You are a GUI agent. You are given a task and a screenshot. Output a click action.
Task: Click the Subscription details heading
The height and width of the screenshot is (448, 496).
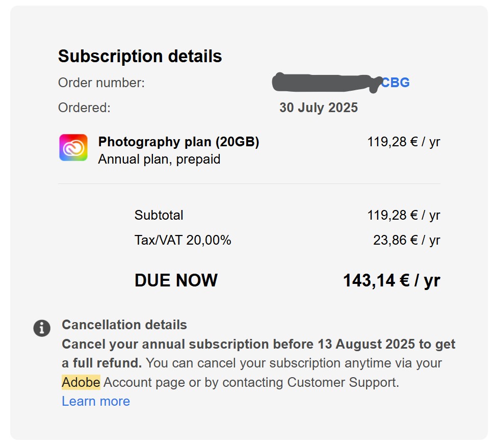[140, 56]
